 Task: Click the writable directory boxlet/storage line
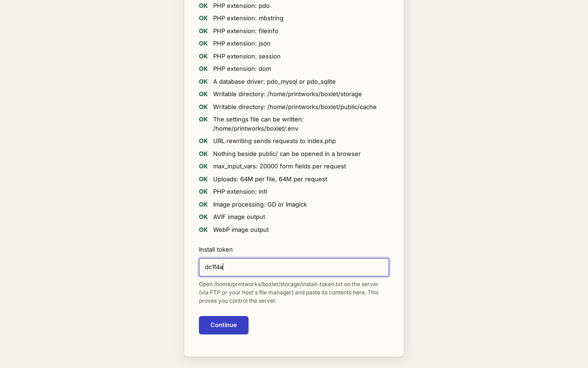287,94
